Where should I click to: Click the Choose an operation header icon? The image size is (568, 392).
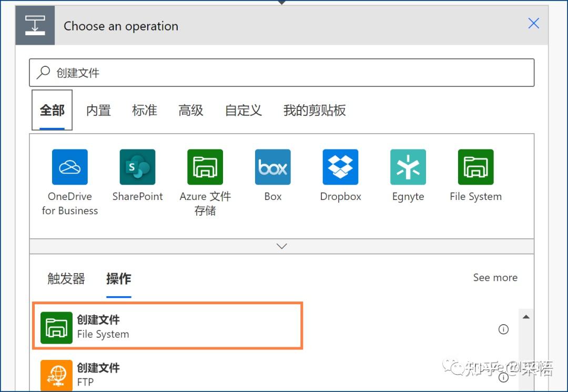click(x=35, y=25)
